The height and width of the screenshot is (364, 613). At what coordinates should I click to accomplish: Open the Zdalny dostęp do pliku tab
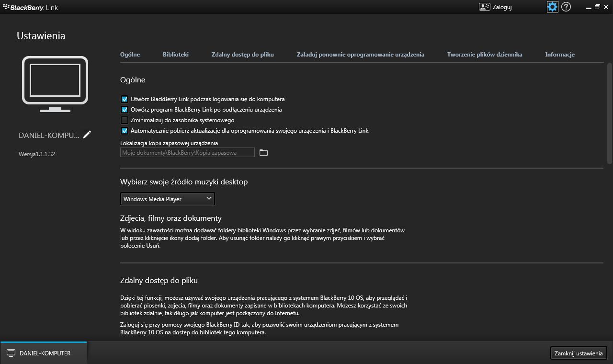pyautogui.click(x=243, y=55)
